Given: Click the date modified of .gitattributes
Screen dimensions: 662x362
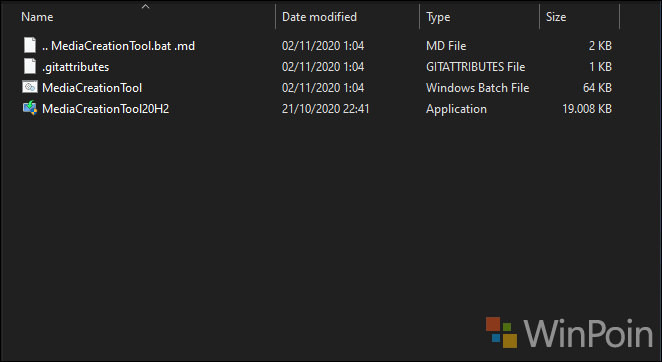Looking at the screenshot, I should 323,67.
